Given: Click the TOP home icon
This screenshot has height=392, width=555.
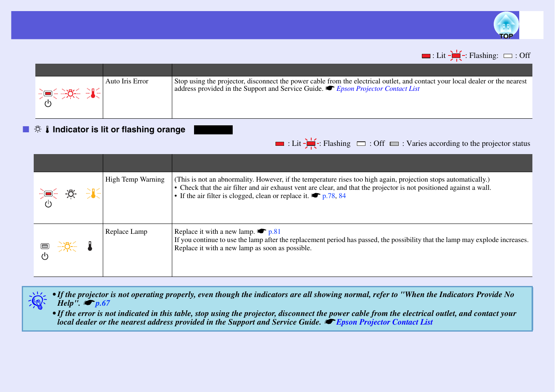Looking at the screenshot, I should pos(506,25).
